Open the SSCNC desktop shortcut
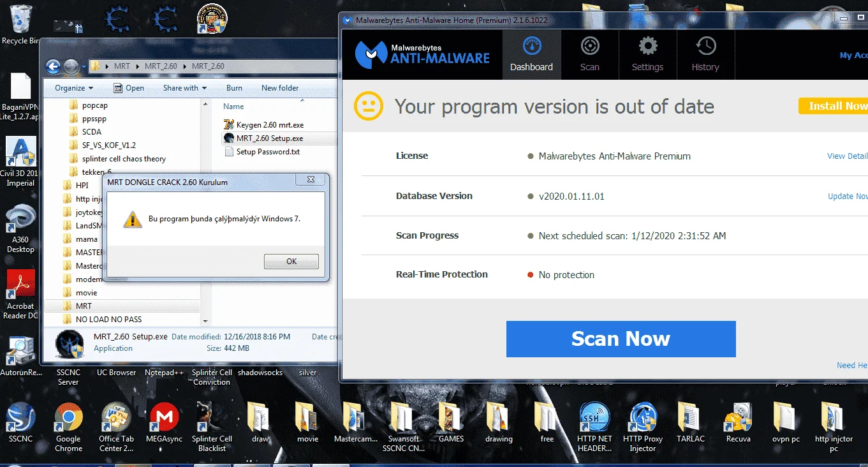 pos(20,423)
